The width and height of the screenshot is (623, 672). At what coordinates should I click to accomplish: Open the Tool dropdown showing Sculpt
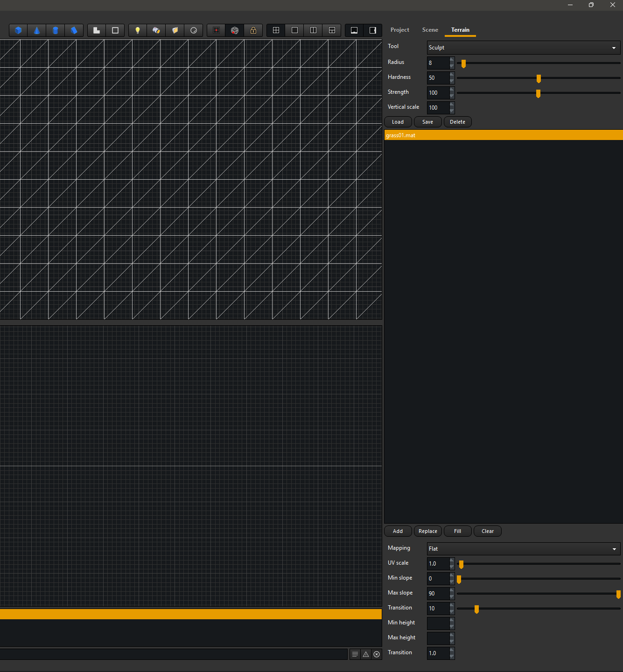[524, 48]
